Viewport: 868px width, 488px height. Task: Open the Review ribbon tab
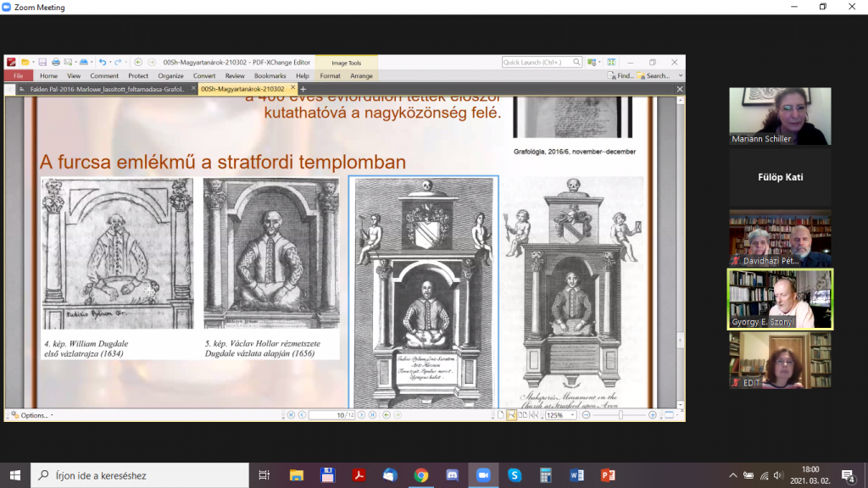(x=235, y=75)
